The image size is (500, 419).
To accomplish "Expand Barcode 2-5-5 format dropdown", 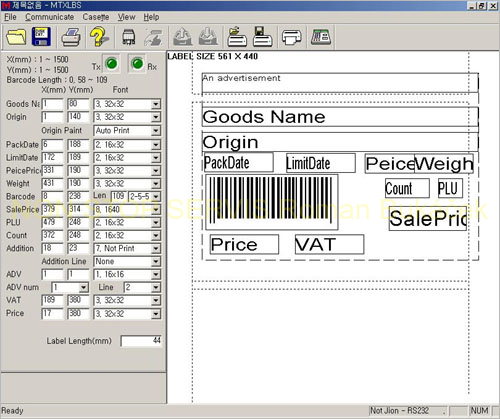I will tap(156, 196).
